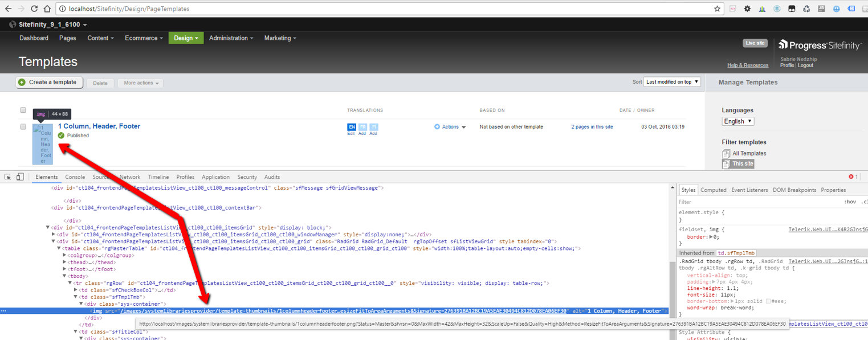This screenshot has width=868, height=340.
Task: Open the Administration dropdown menu
Action: (x=231, y=38)
